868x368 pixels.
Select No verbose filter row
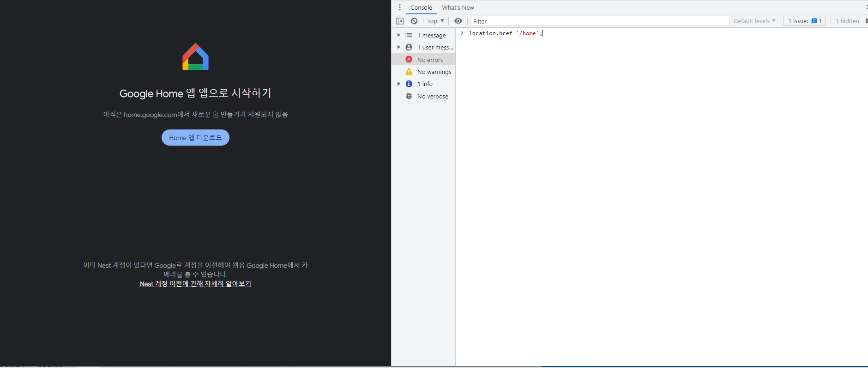tap(423, 96)
